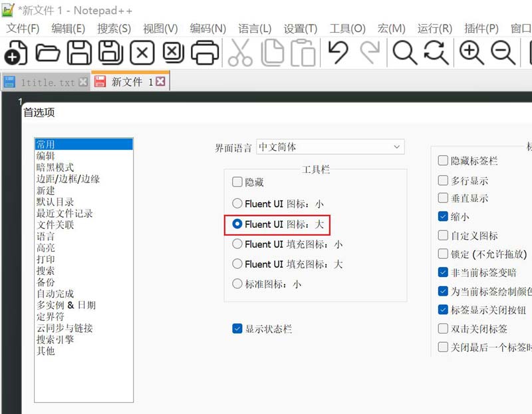Close the 1title.txt tab
The height and width of the screenshot is (414, 532).
click(x=83, y=82)
